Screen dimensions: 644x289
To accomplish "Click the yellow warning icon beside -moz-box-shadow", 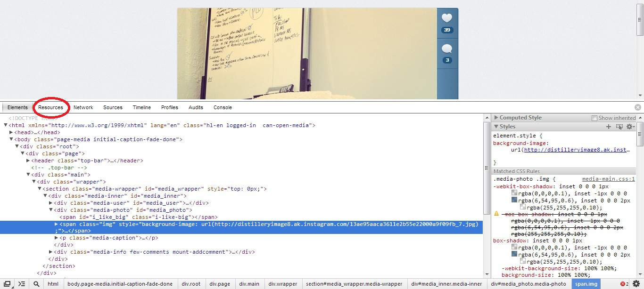I will (496, 213).
